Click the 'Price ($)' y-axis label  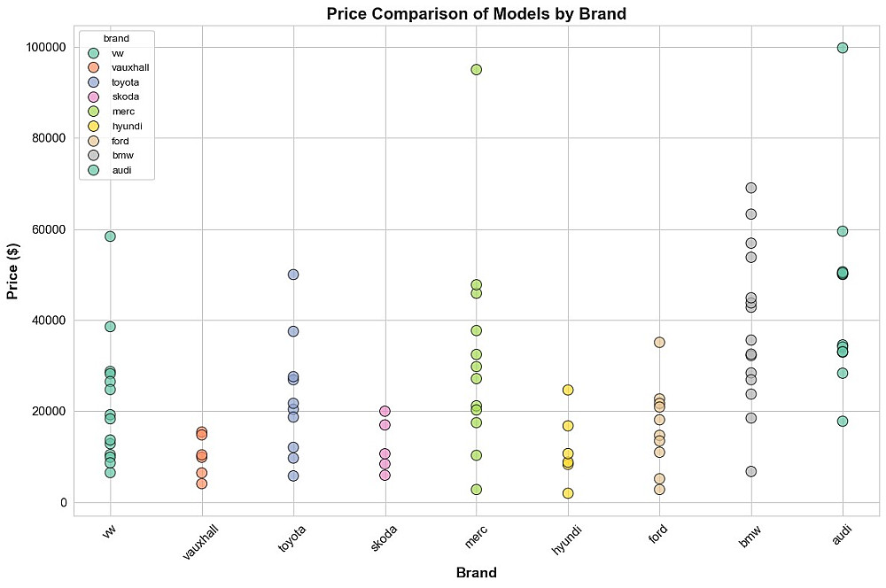click(x=13, y=268)
